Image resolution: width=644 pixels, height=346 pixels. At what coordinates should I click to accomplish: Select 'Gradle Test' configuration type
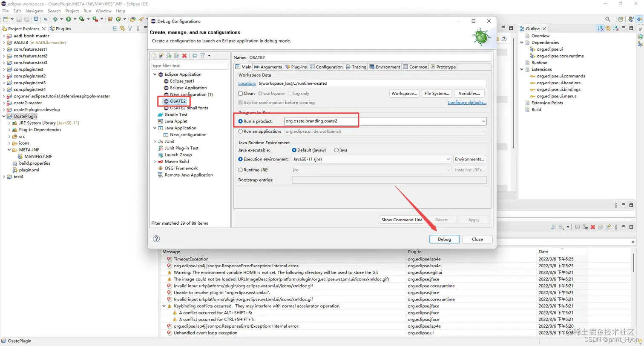click(176, 115)
